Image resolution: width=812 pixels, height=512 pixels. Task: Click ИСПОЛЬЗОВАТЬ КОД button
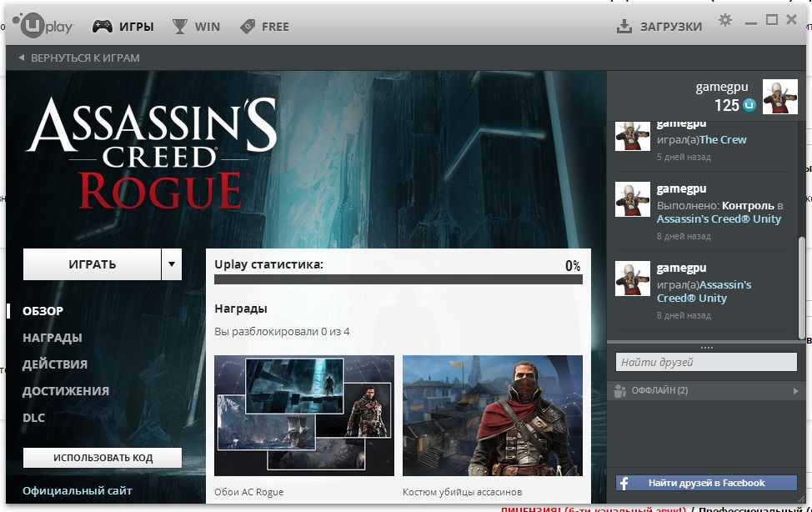click(103, 458)
